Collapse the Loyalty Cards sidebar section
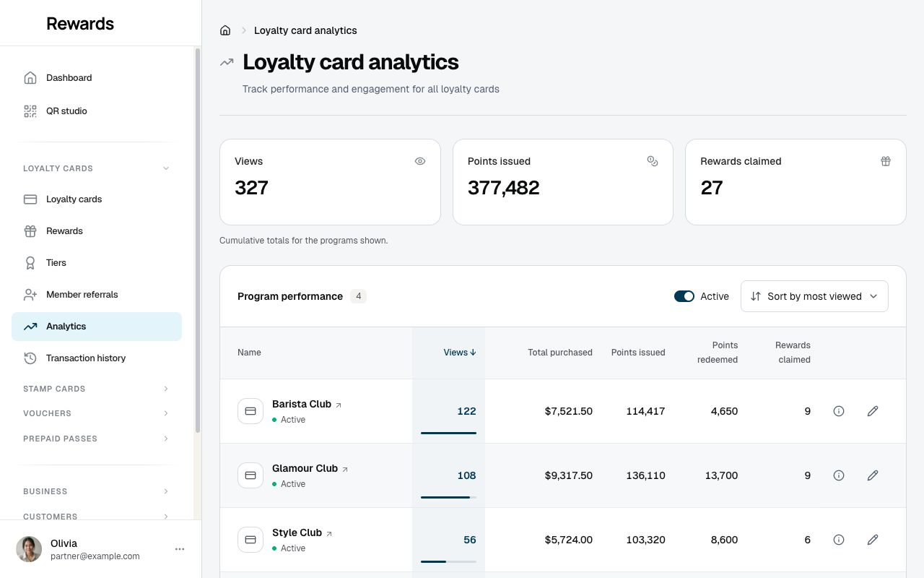Viewport: 924px width, 578px height. point(97,168)
